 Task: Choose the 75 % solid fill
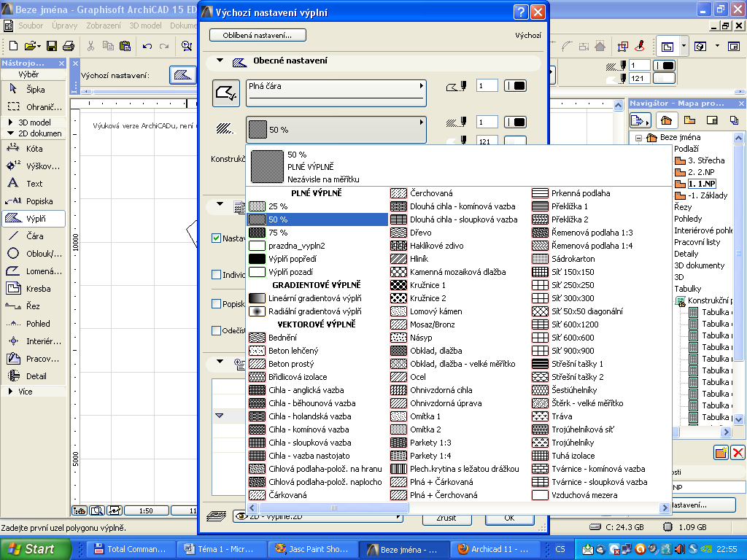318,233
